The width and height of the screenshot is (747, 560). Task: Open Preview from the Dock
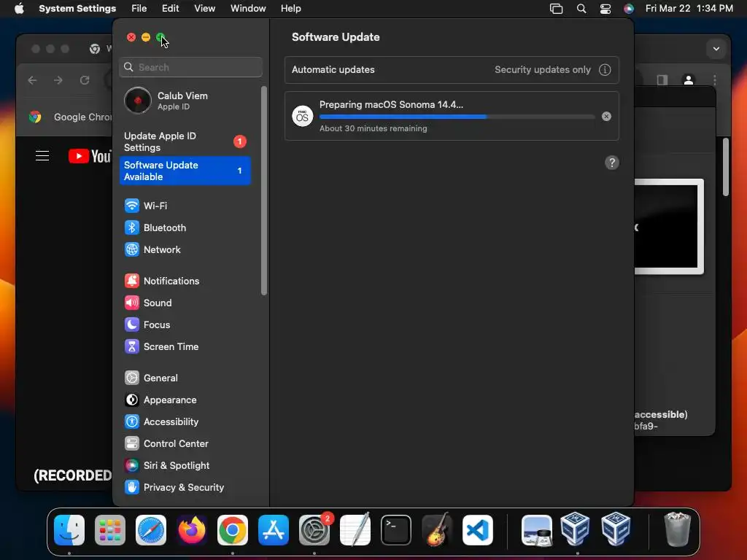point(537,530)
